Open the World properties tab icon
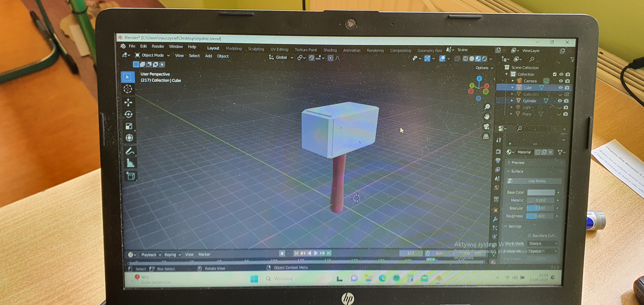Image resolution: width=644 pixels, height=305 pixels. [x=497, y=188]
